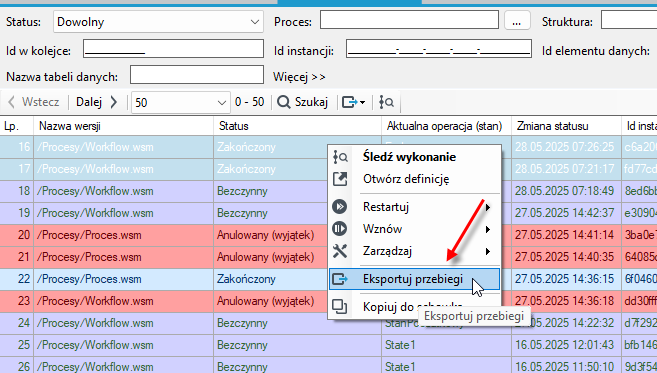
Task: Click the Szukaj magnifier icon
Action: (284, 102)
